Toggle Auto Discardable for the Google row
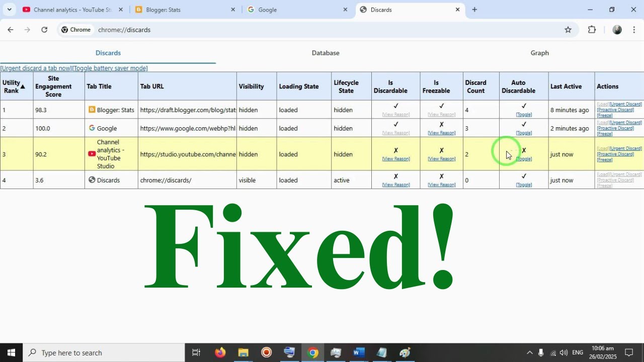Screen dimensions: 644x362 (524, 133)
